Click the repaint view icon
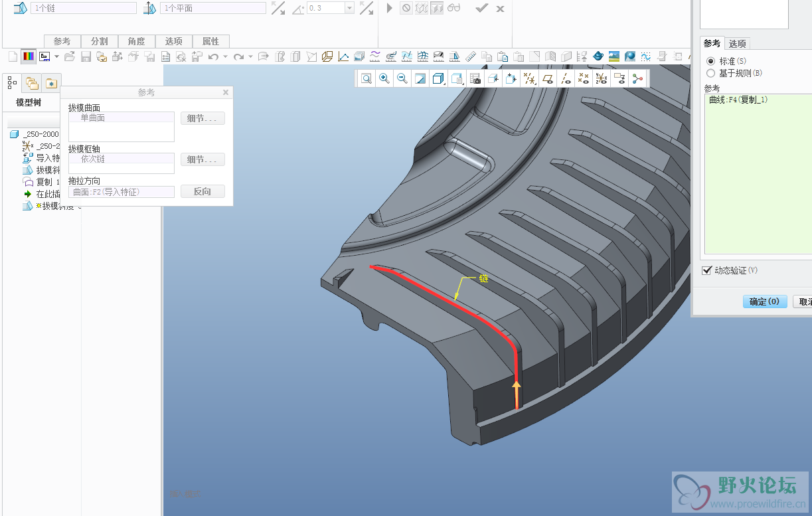812x516 pixels. [420, 79]
